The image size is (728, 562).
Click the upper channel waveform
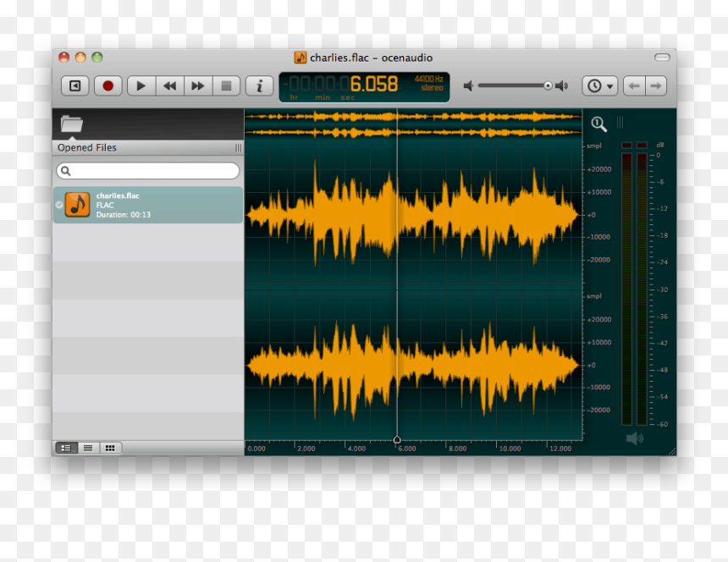click(413, 215)
